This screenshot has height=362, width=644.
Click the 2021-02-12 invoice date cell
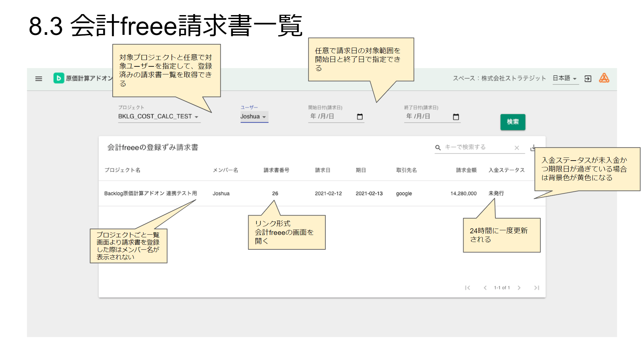328,193
